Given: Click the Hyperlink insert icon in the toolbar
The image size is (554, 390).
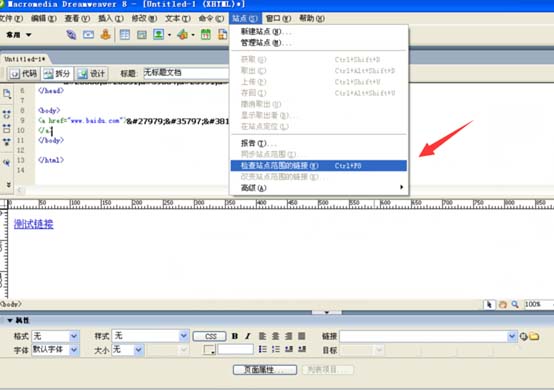Looking at the screenshot, I should click(71, 35).
